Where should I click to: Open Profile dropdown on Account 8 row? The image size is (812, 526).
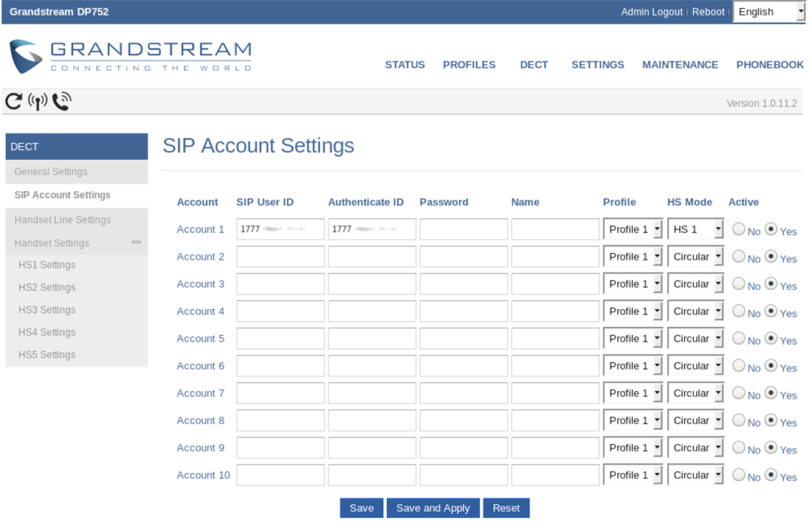click(x=633, y=421)
